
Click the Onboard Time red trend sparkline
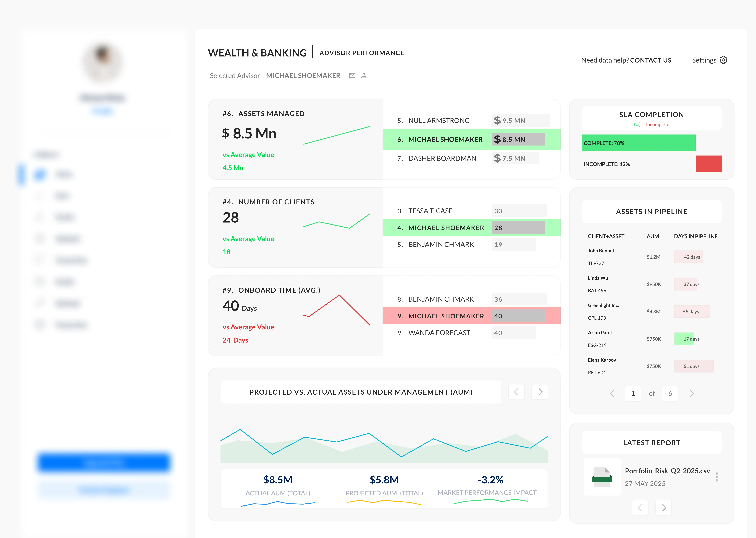pyautogui.click(x=337, y=310)
